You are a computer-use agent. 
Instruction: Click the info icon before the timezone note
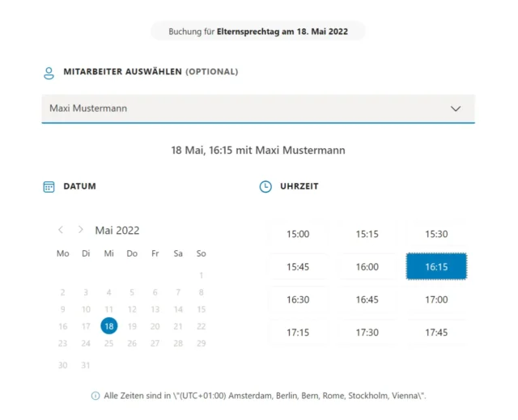coord(96,396)
